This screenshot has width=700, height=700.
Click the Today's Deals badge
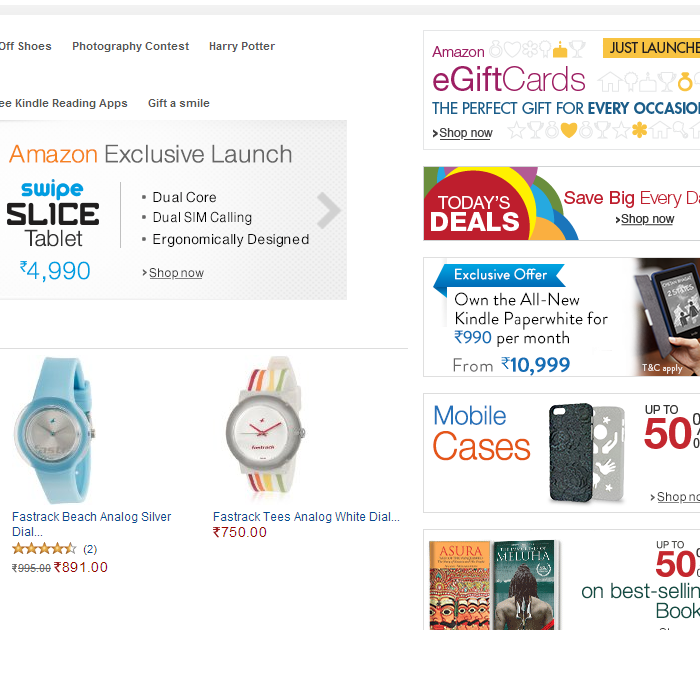[474, 213]
